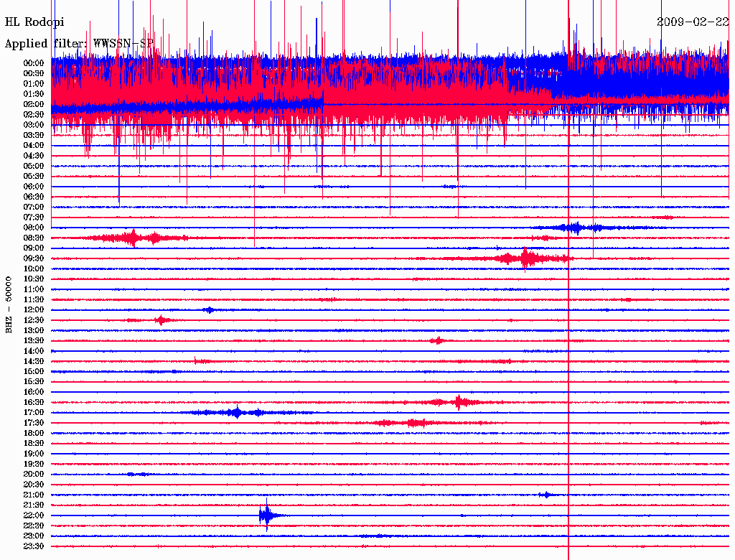
Task: Select the 16:30 time label
Action: [34, 403]
